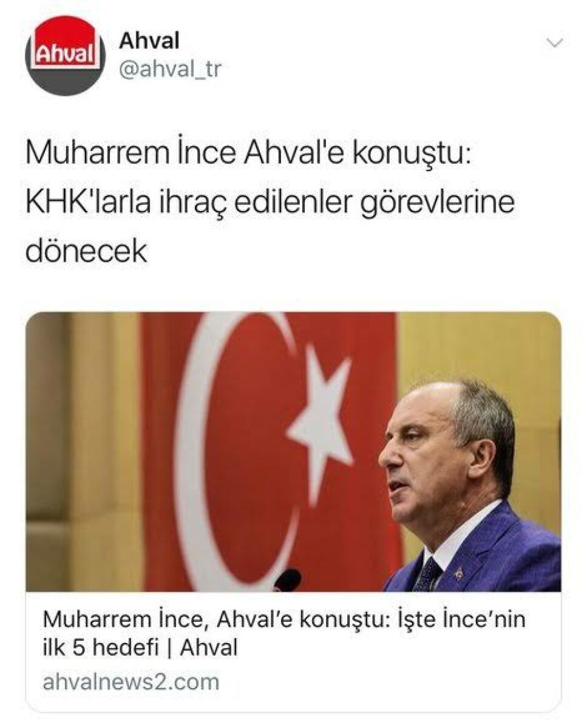Viewport: 587px width, 728px height.
Task: Click the black microphone in the photo
Action: (x=287, y=580)
